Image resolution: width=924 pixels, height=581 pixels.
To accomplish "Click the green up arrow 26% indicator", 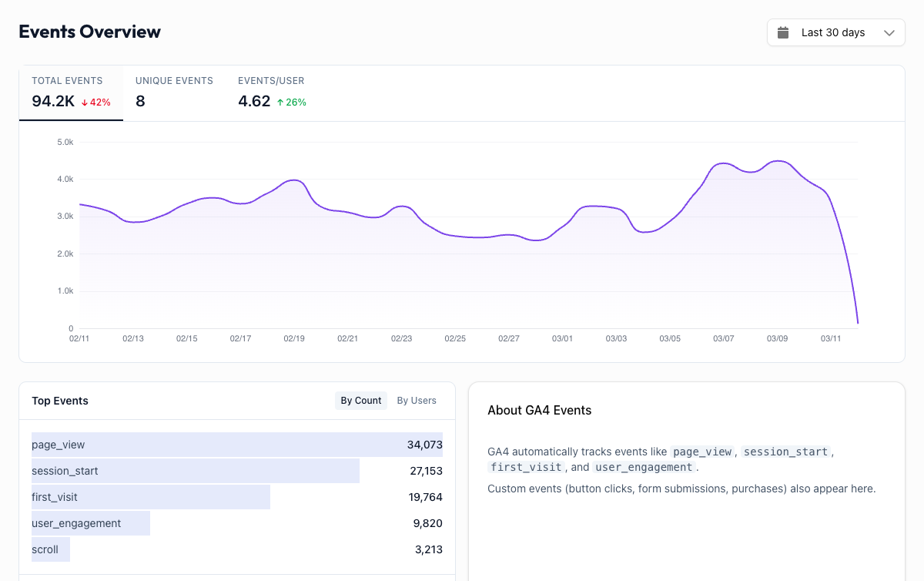I will [x=292, y=102].
